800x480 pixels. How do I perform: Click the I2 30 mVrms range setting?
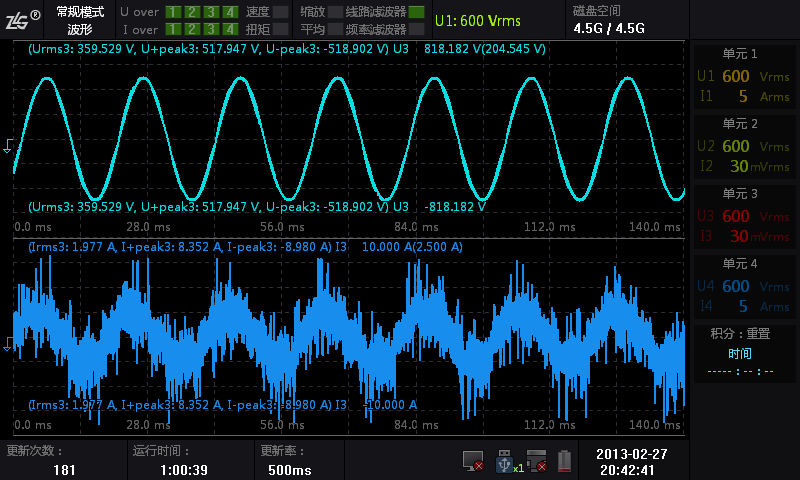tap(743, 166)
